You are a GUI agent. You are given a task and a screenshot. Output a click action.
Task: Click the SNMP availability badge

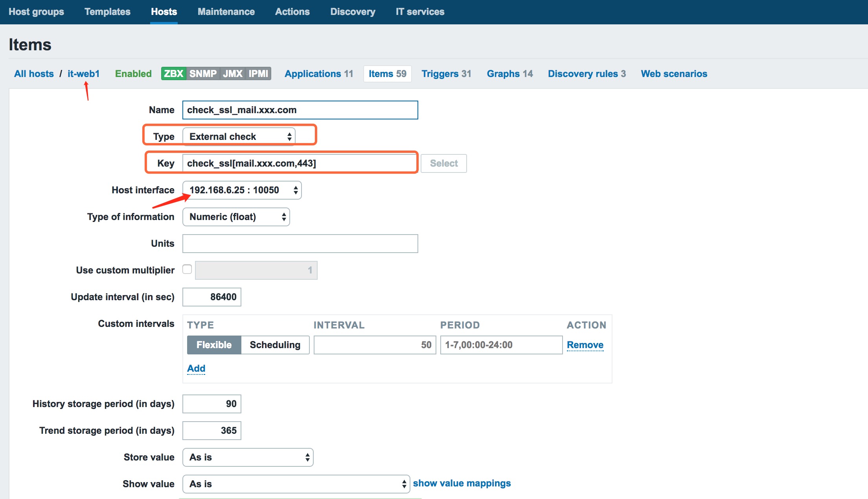pos(203,73)
